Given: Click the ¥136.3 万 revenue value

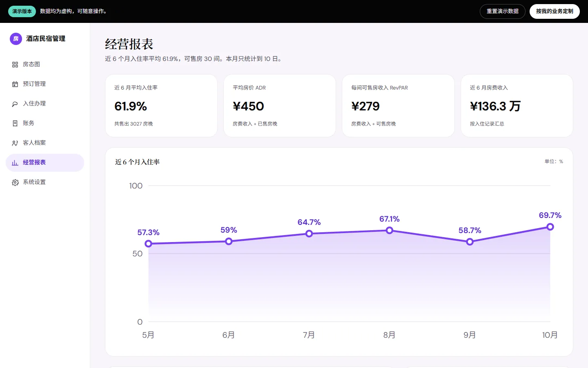Looking at the screenshot, I should pyautogui.click(x=495, y=106).
